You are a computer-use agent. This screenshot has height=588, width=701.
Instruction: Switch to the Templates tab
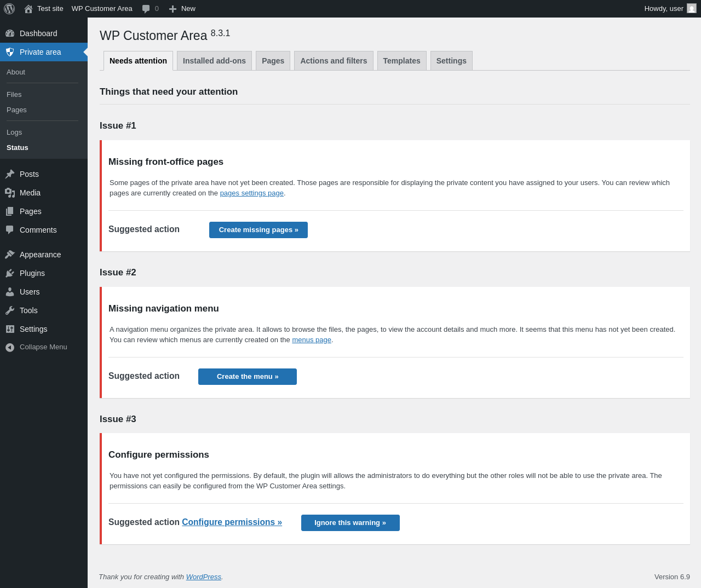[x=401, y=61]
